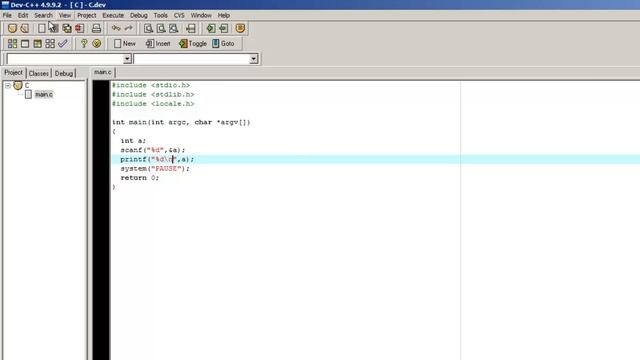
Task: Click the Run window icon
Action: click(x=25, y=43)
